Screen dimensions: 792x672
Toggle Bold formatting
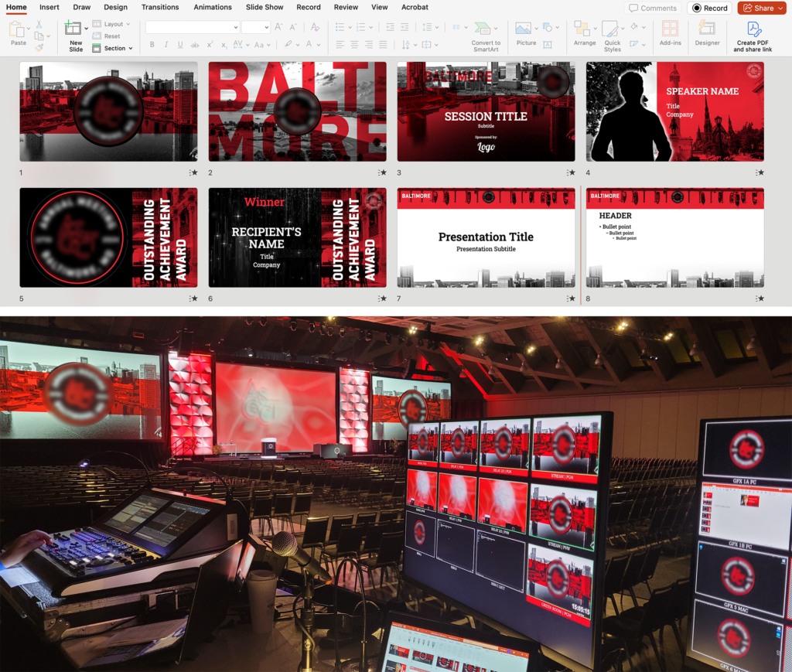(x=151, y=45)
